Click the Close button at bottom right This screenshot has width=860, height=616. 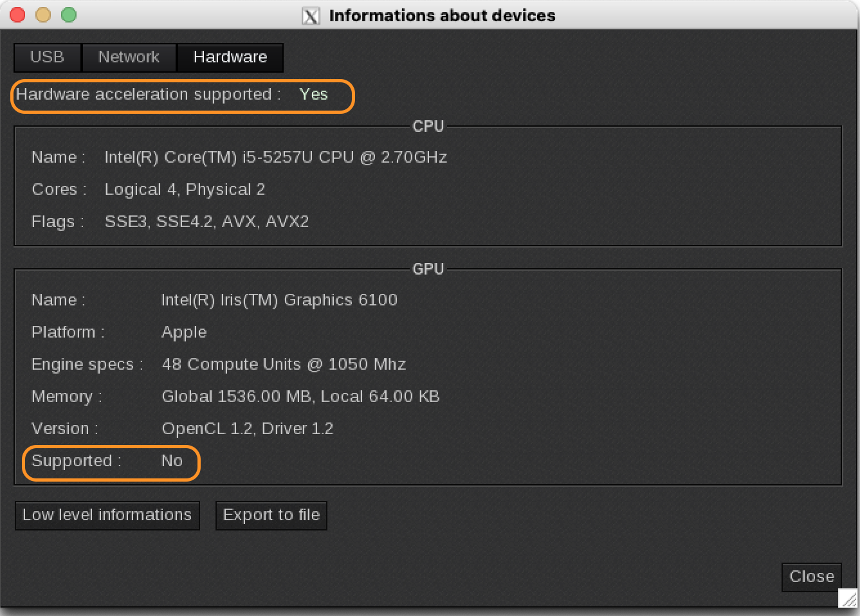click(x=811, y=577)
